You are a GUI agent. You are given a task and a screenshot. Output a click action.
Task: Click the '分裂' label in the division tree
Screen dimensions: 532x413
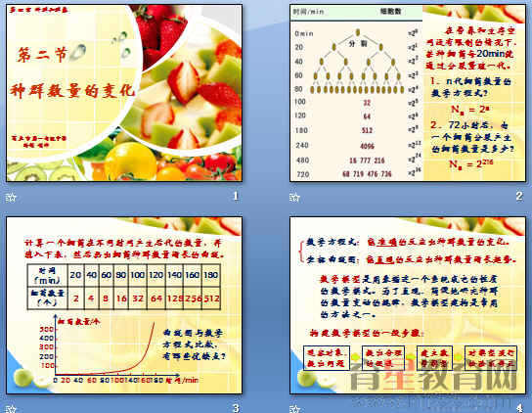(358, 44)
